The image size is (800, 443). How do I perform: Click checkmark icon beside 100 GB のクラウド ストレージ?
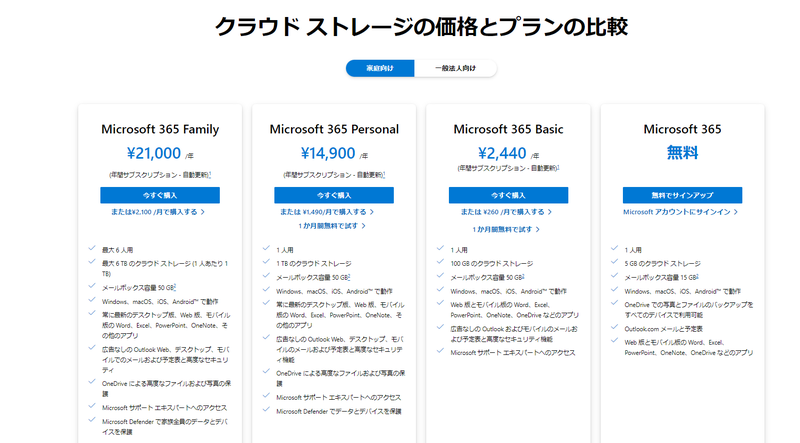tap(440, 262)
